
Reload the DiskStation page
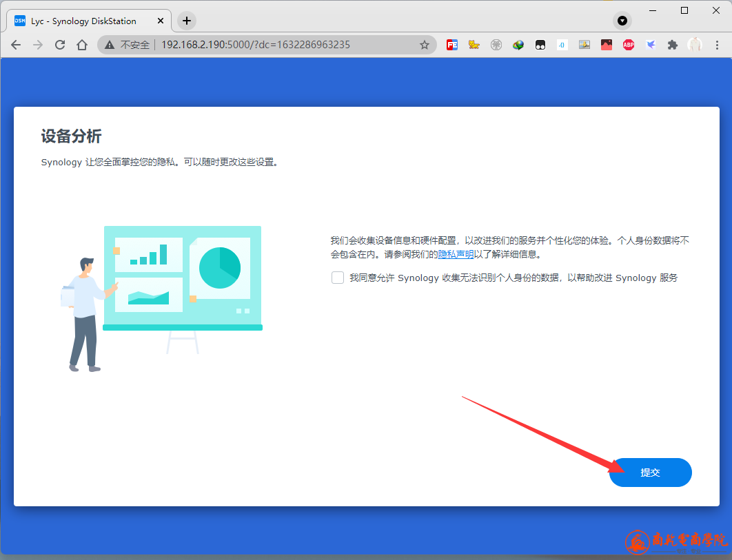(x=60, y=45)
